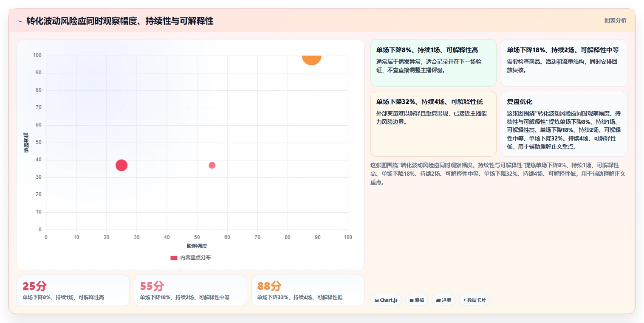Open the 单场下降32% orange card heading

429,102
